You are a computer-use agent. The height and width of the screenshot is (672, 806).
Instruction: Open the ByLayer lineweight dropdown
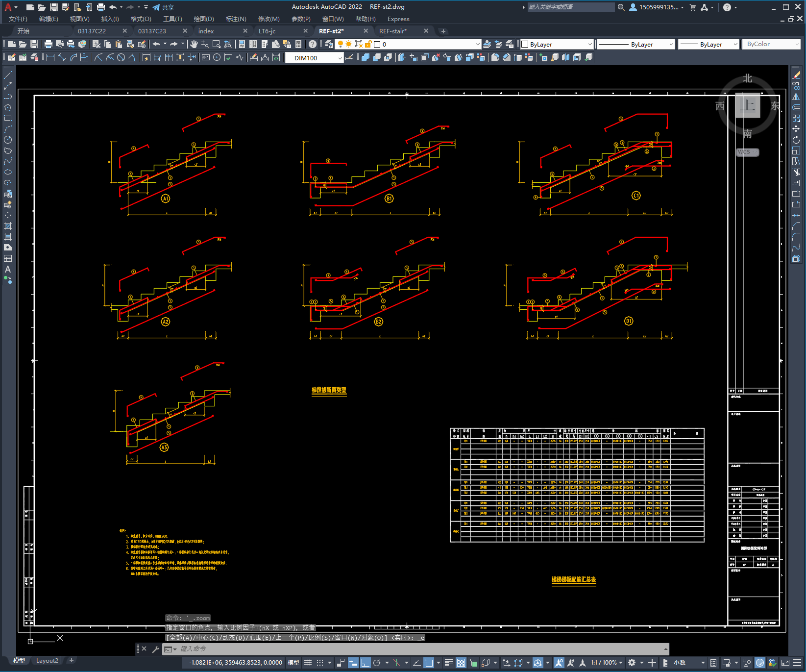point(708,44)
